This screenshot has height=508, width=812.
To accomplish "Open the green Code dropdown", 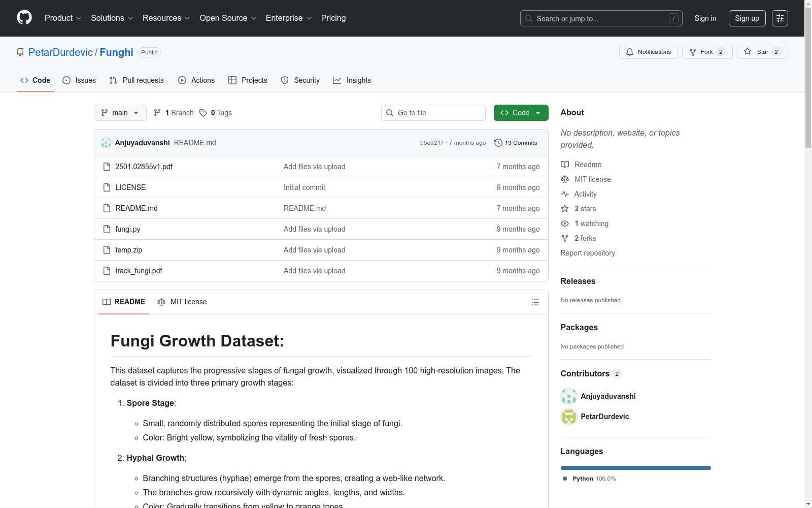I will pyautogui.click(x=521, y=113).
